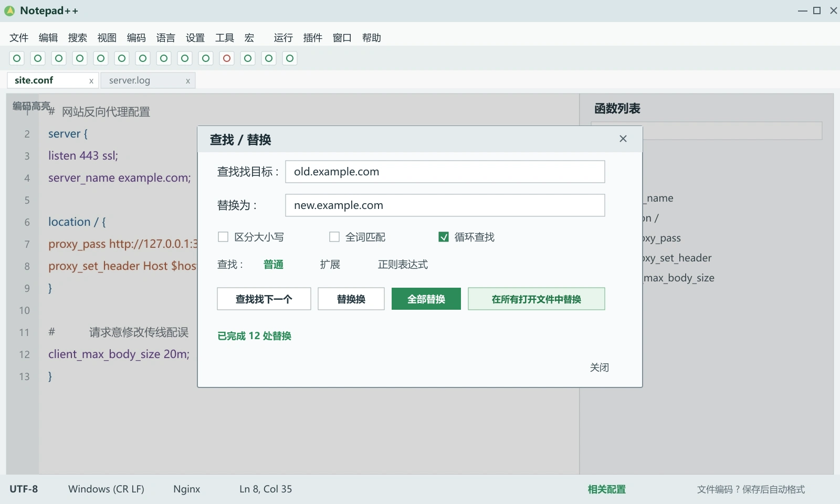Image resolution: width=840 pixels, height=504 pixels.
Task: Open the 设置 menu
Action: (195, 38)
